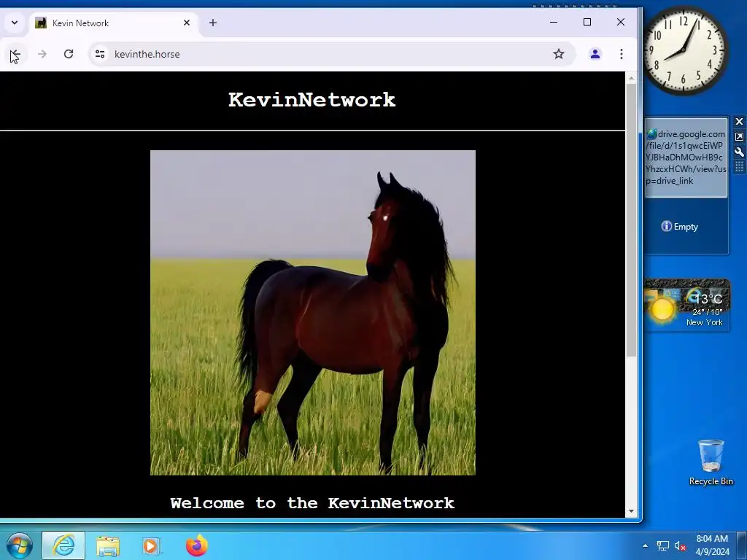Open the Recycle Bin desktop icon
The width and height of the screenshot is (747, 560).
[711, 462]
